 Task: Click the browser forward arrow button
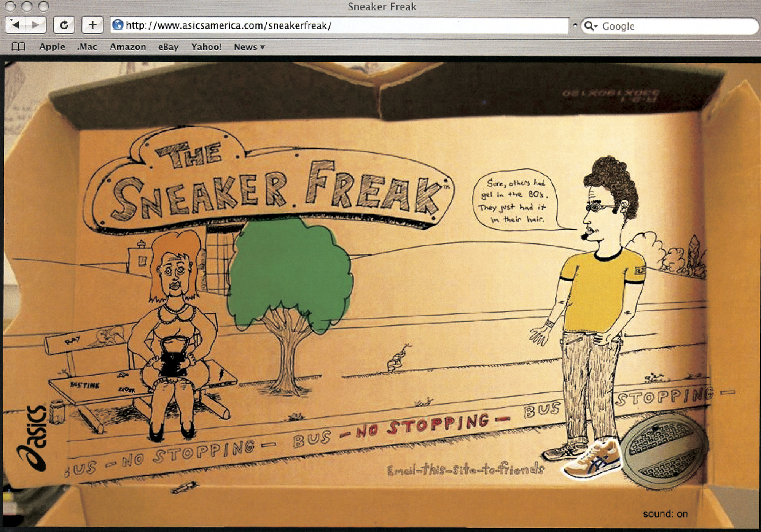(x=36, y=25)
